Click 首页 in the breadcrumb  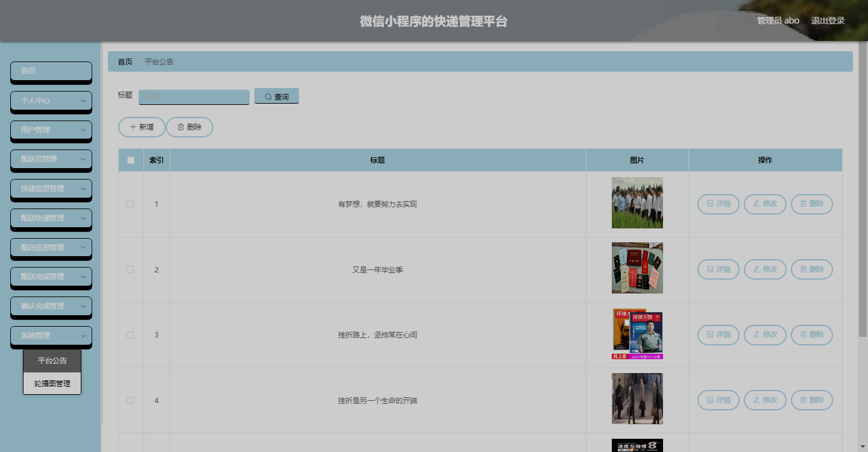(125, 61)
